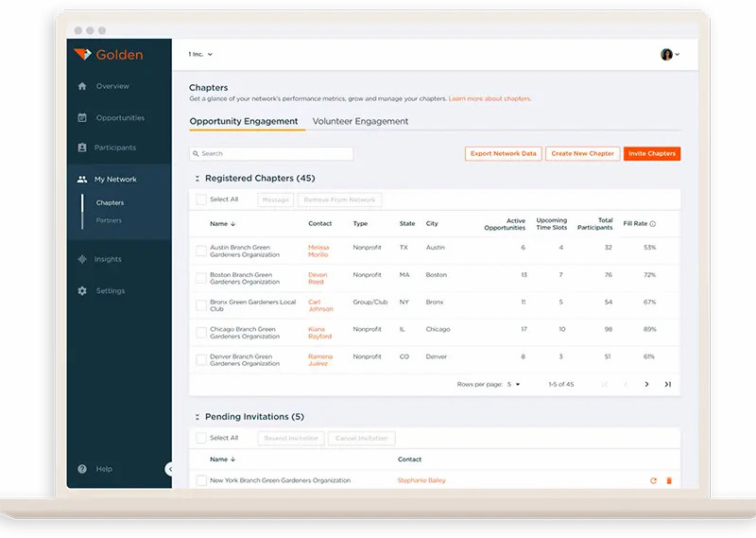Check the Denver Branch row checkbox
756x538 pixels.
pos(201,360)
